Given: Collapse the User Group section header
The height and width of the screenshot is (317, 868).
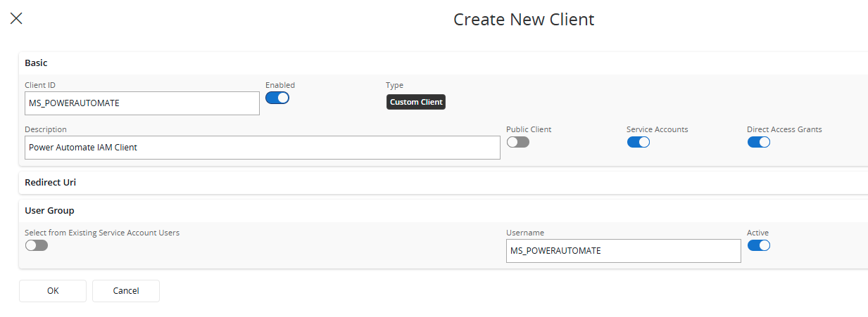Looking at the screenshot, I should (49, 210).
